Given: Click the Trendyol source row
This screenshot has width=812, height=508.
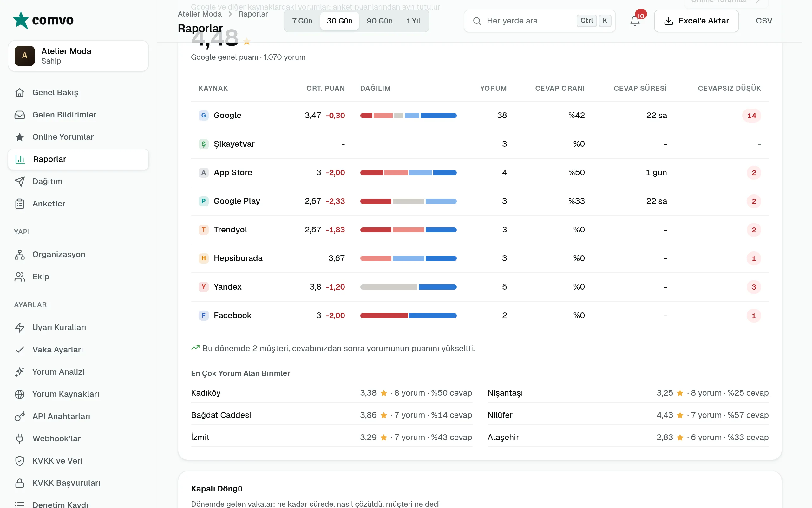Looking at the screenshot, I should click(480, 230).
